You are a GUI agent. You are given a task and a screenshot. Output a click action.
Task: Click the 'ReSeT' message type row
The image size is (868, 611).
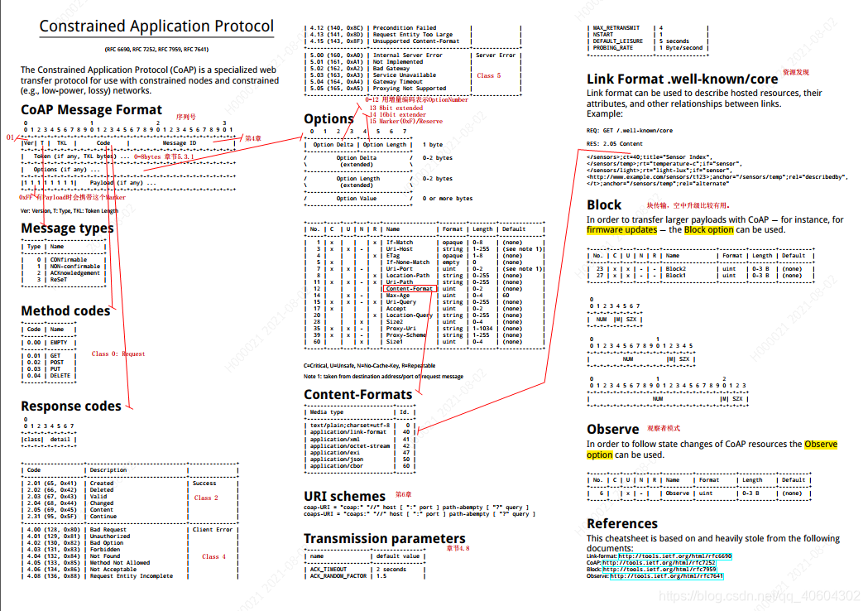(63, 280)
